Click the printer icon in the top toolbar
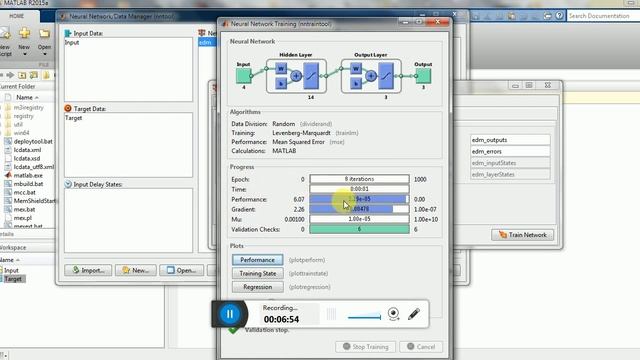This screenshot has width=640, height=360. (547, 16)
